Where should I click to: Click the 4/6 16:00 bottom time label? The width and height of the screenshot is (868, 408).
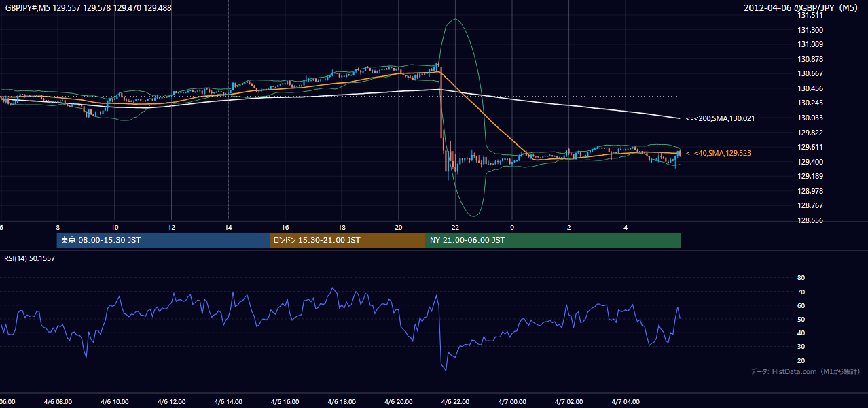click(285, 402)
